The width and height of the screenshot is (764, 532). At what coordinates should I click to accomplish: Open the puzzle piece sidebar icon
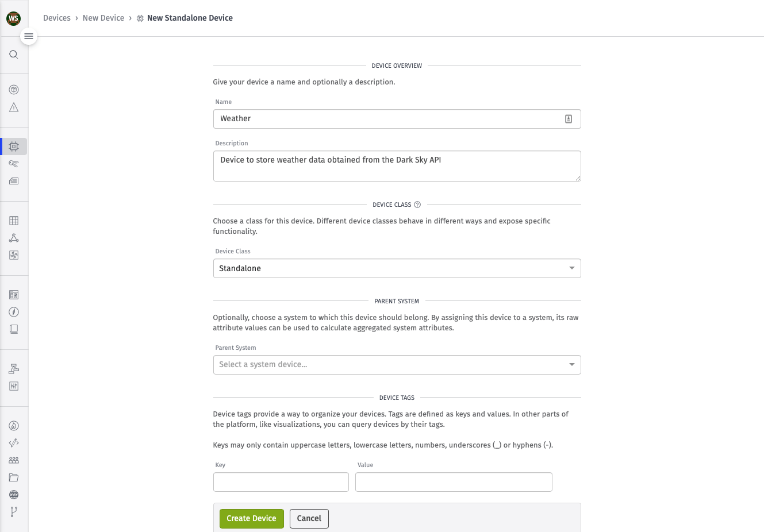click(x=14, y=255)
